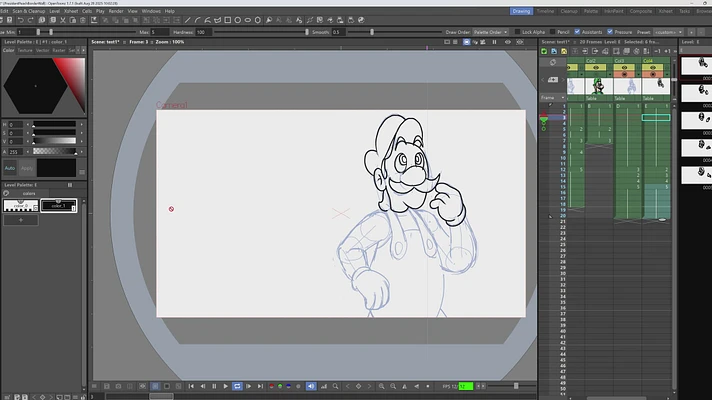This screenshot has width=712, height=400.
Task: Click the pause button in the viewer
Action: (214, 386)
